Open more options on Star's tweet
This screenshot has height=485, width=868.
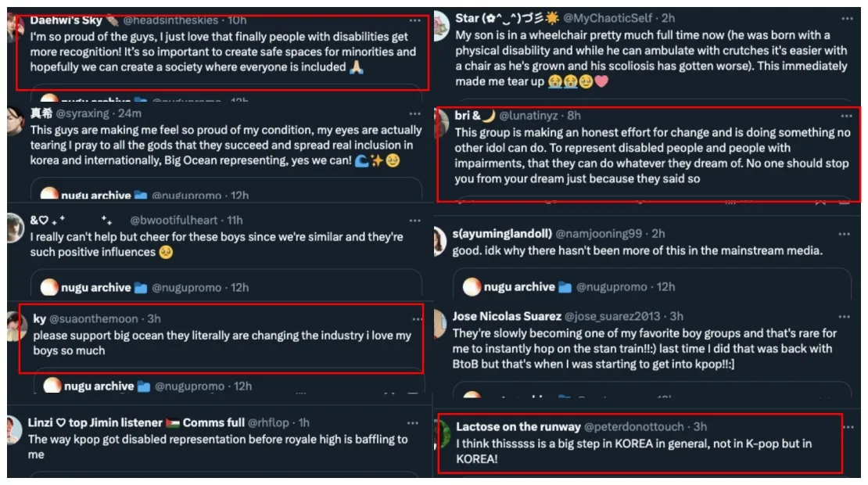tap(847, 18)
